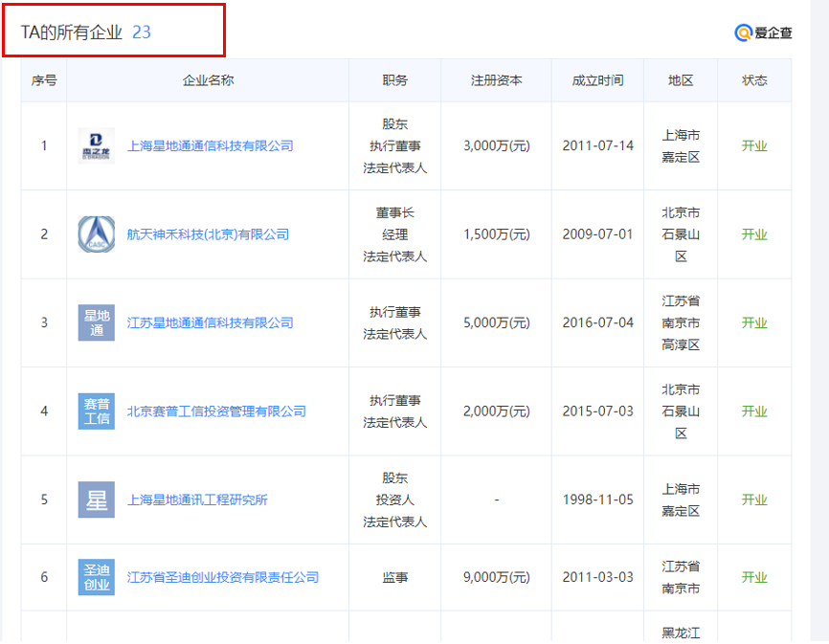This screenshot has height=644, width=829.
Task: Open 上海星地通讯工程研究所 company link
Action: click(197, 500)
